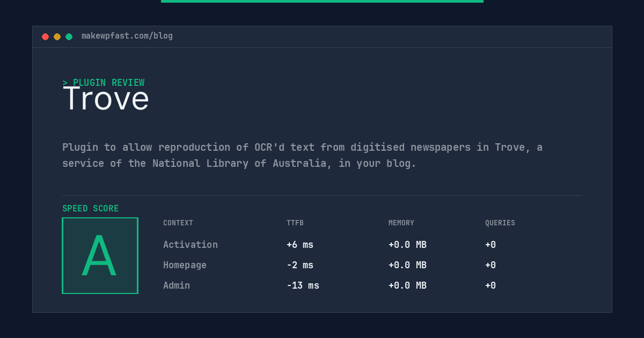644x338 pixels.
Task: Click the speed score 'A' grade box
Action: coord(100,255)
